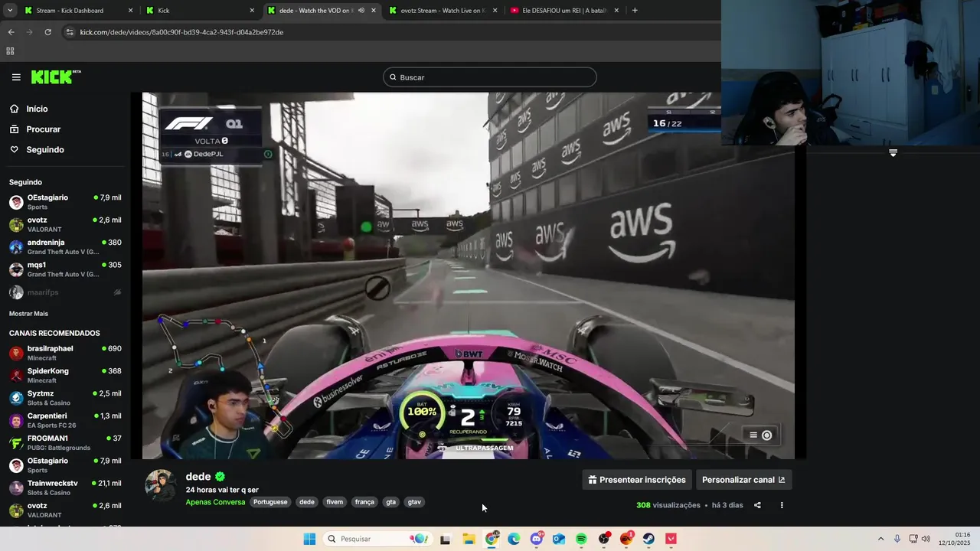Open OBS Studio from the taskbar
The height and width of the screenshot is (551, 980).
click(604, 539)
